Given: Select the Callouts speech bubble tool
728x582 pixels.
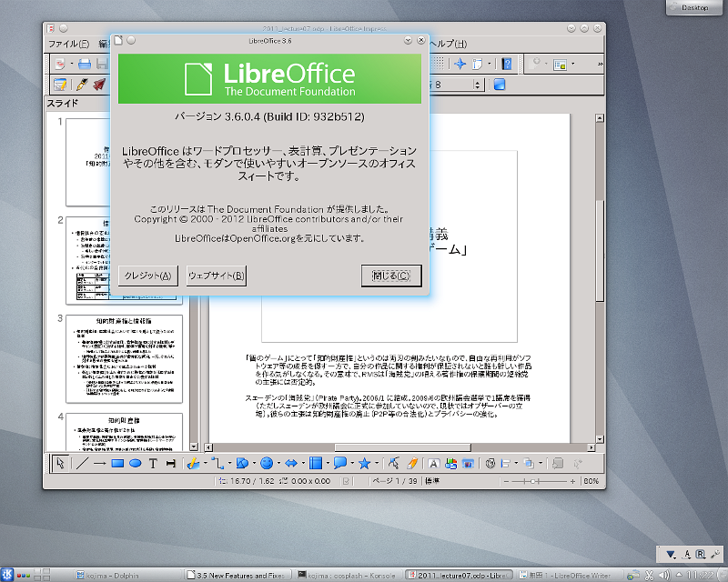Looking at the screenshot, I should [340, 463].
